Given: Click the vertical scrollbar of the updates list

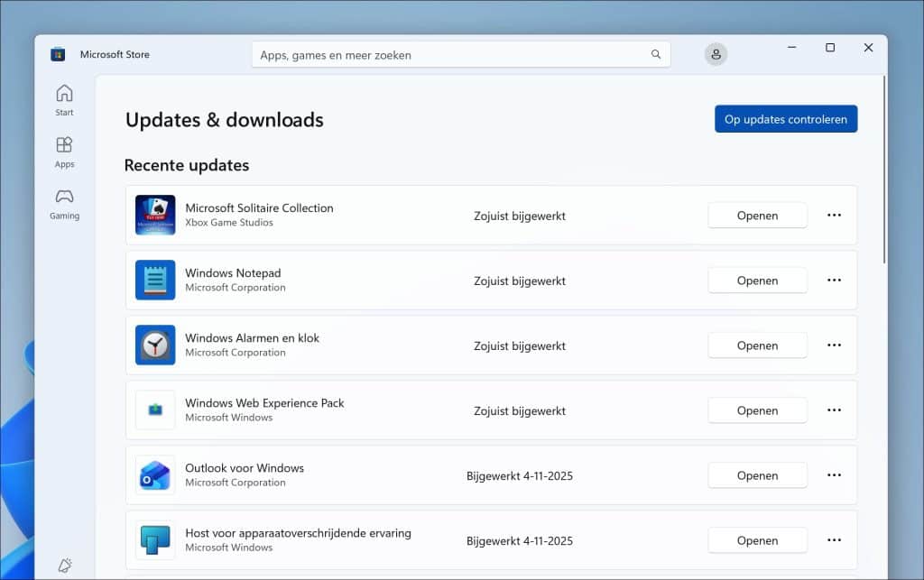Looking at the screenshot, I should [x=883, y=171].
